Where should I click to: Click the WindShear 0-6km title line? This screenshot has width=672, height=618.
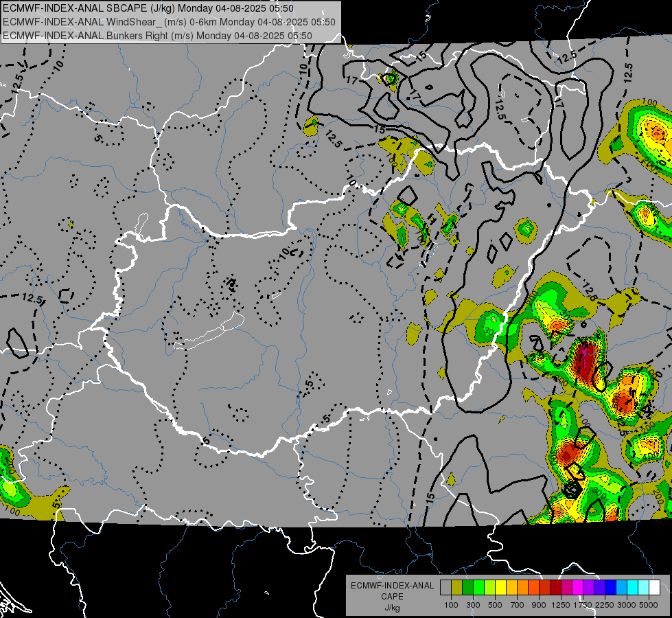[170, 22]
